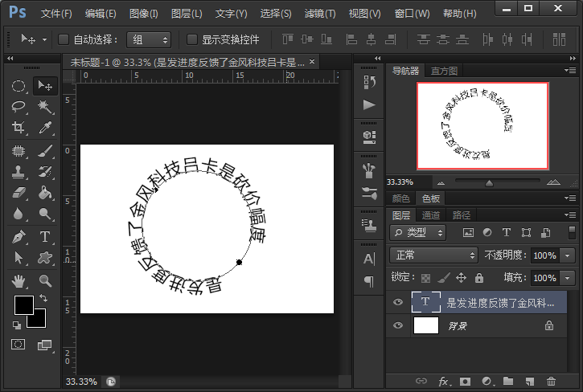Toggle lock image pixels brush icon
Screen dimensions: 583x392
click(444, 278)
